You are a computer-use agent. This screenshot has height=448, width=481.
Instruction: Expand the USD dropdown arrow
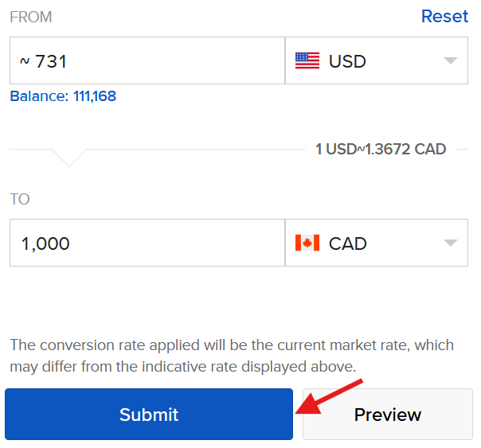(x=450, y=60)
